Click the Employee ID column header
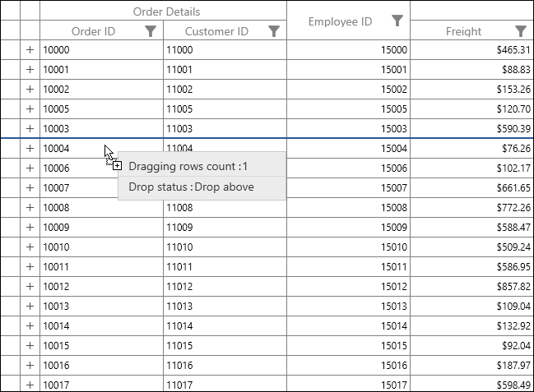 tap(340, 21)
